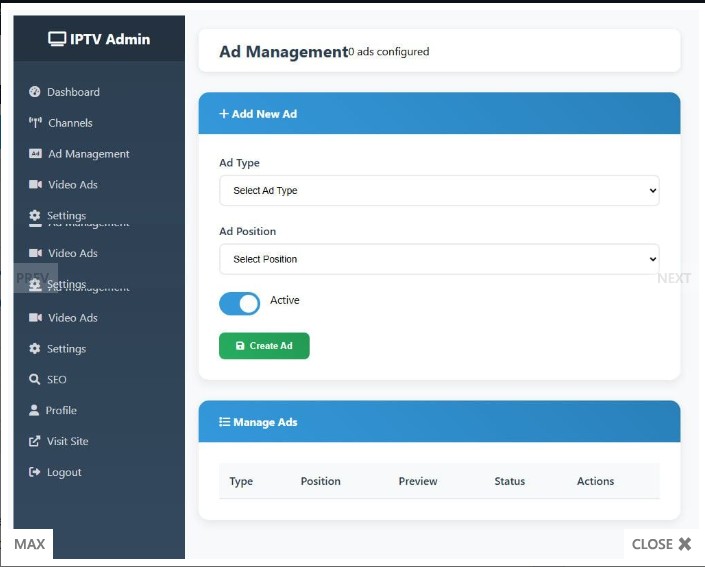This screenshot has height=567, width=705.
Task: Click the NEXT slide navigation button
Action: (673, 278)
